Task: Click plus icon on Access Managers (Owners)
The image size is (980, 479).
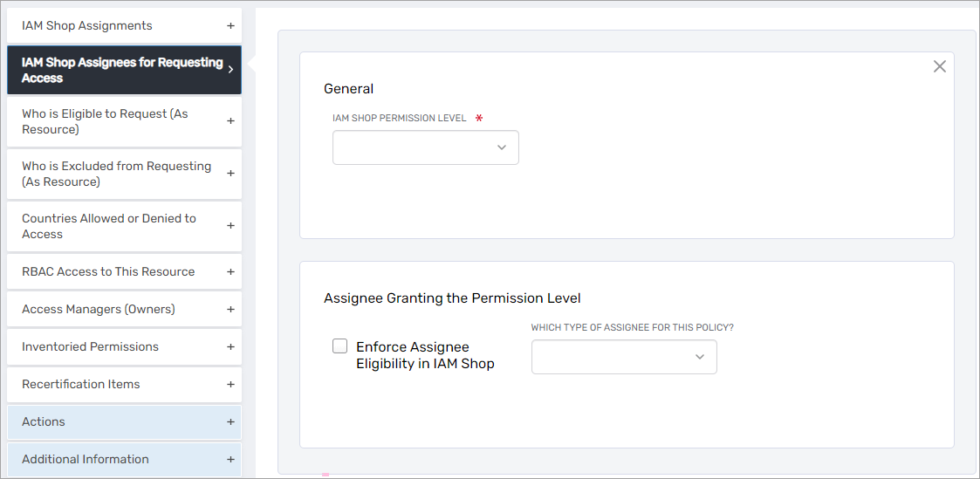Action: [x=230, y=309]
